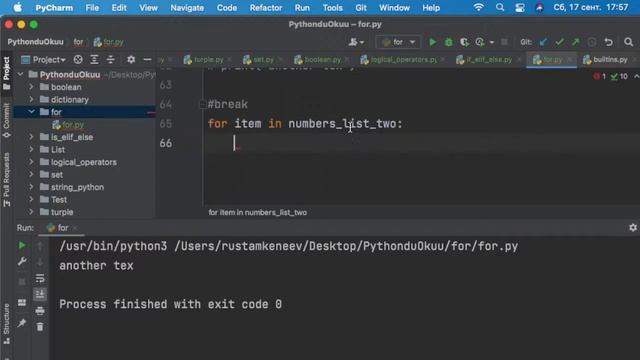640x360 pixels.
Task: Open macOS Control Center
Action: coord(520,8)
